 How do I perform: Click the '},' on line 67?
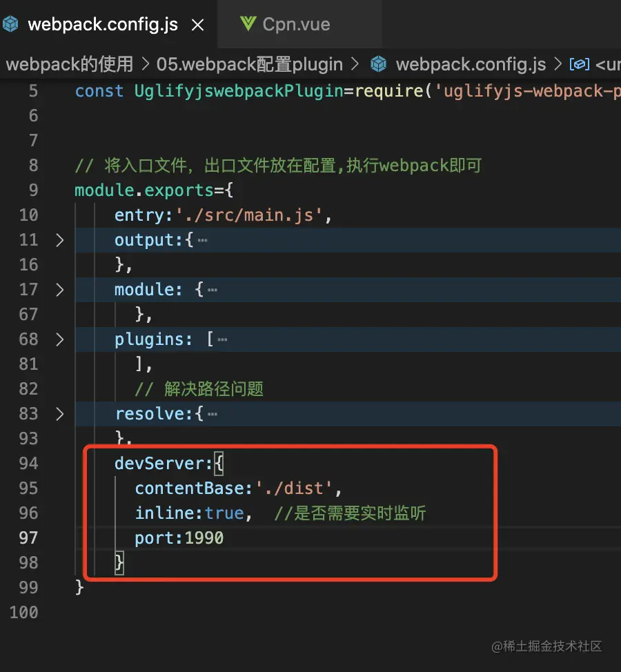[x=144, y=315]
